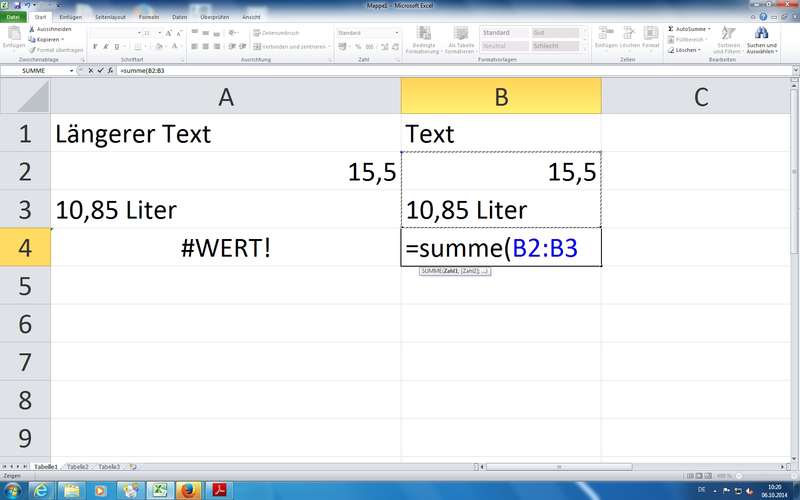
Task: Open the Ansicht ribbon tab
Action: pyautogui.click(x=251, y=17)
